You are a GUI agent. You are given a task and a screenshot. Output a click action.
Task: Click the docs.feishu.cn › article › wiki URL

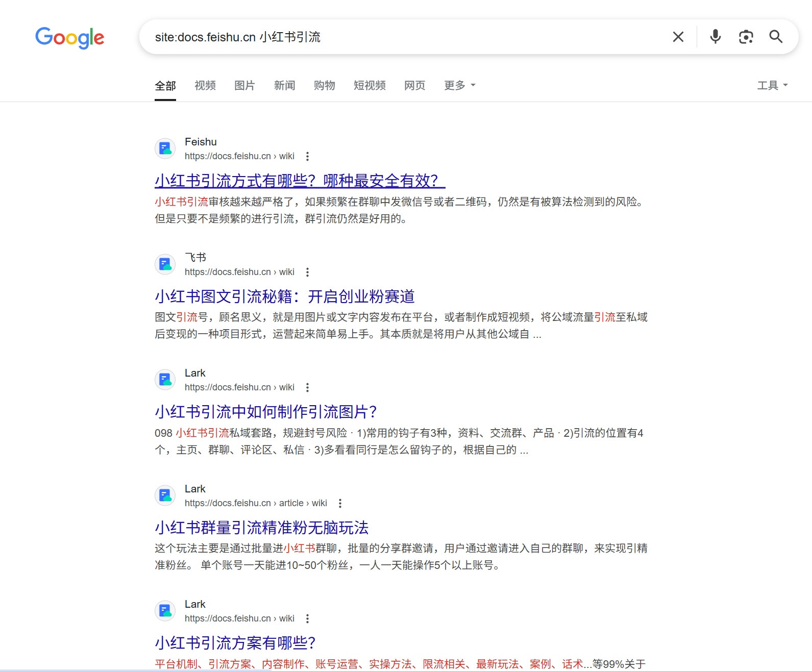pos(256,503)
